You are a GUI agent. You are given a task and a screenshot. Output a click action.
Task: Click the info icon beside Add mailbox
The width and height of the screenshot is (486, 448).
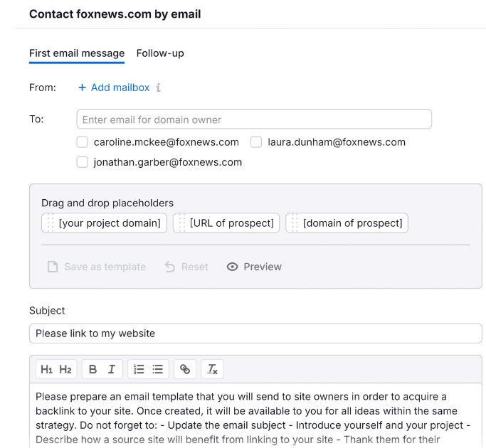click(x=159, y=87)
